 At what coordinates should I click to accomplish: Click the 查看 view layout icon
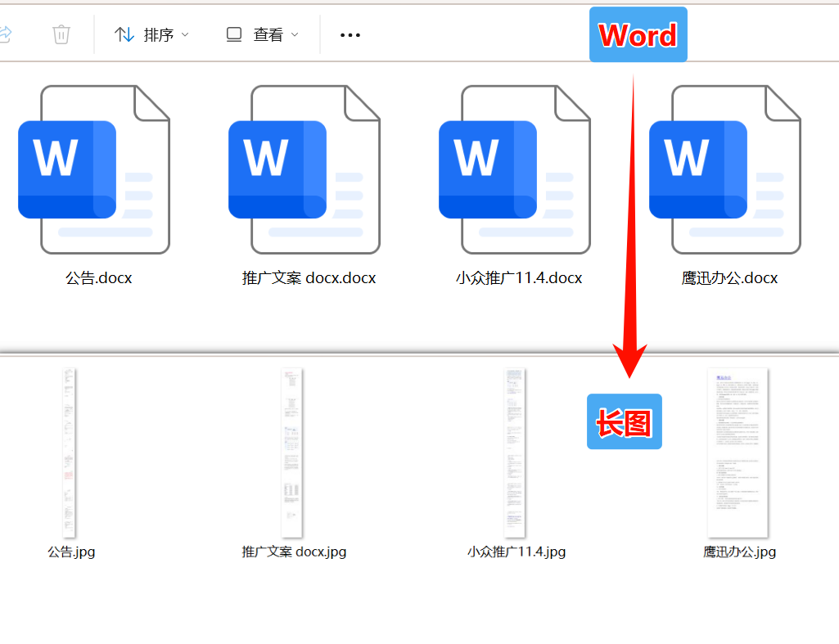(234, 34)
